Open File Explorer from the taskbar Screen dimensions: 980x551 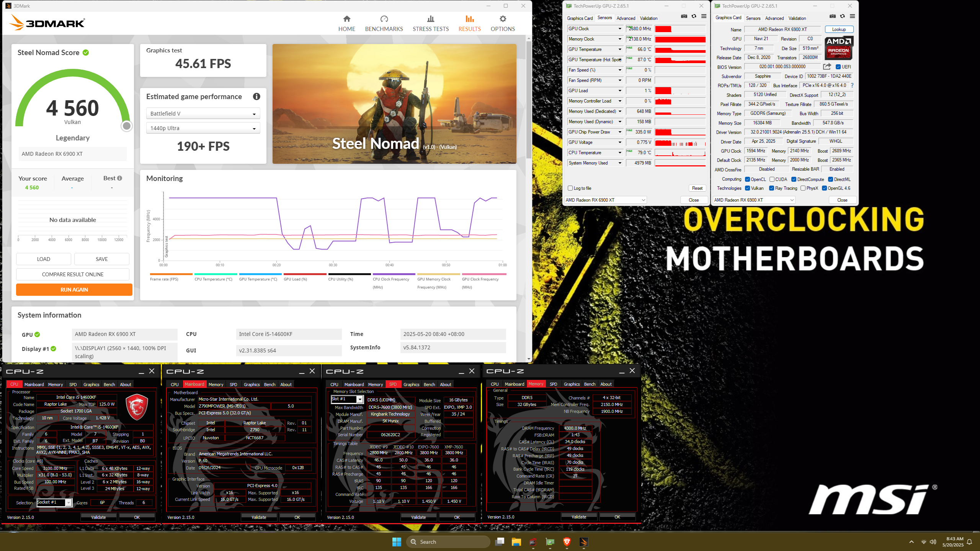(516, 542)
